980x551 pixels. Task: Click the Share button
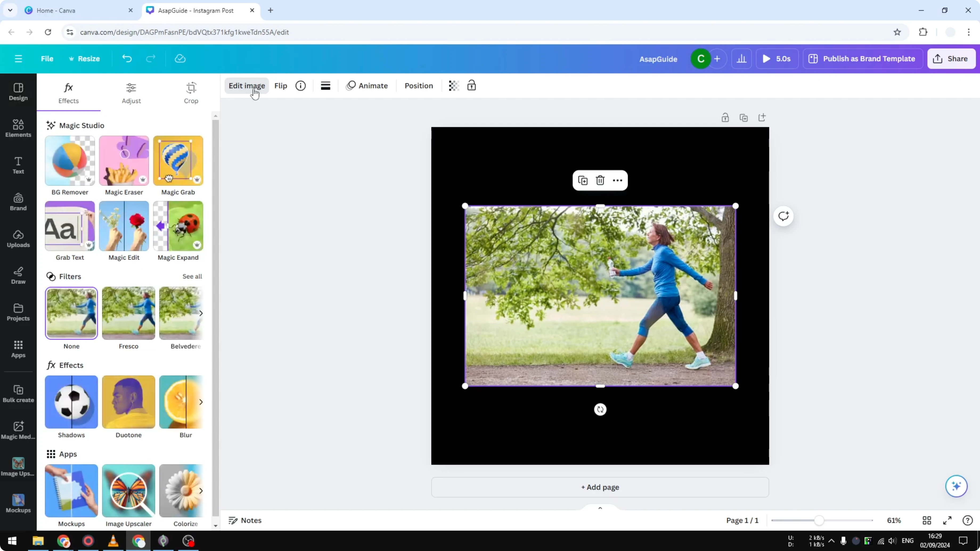[x=951, y=59]
